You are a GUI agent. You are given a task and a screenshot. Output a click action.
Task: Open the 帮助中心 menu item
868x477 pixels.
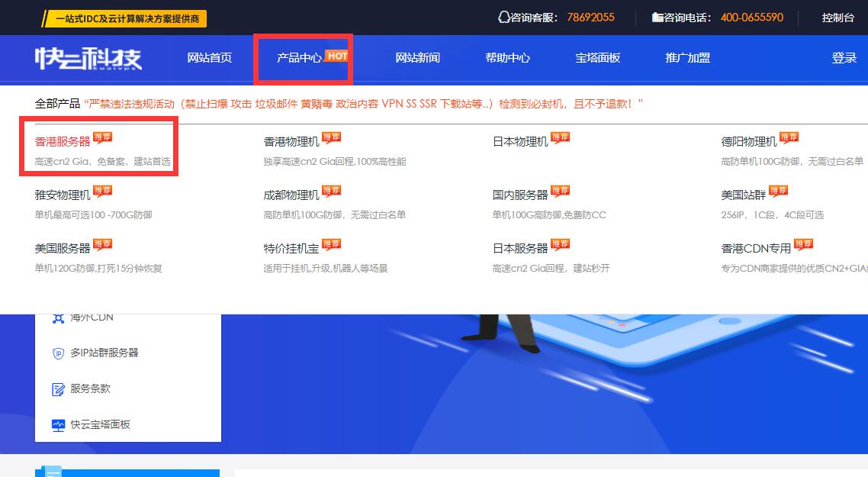click(508, 58)
